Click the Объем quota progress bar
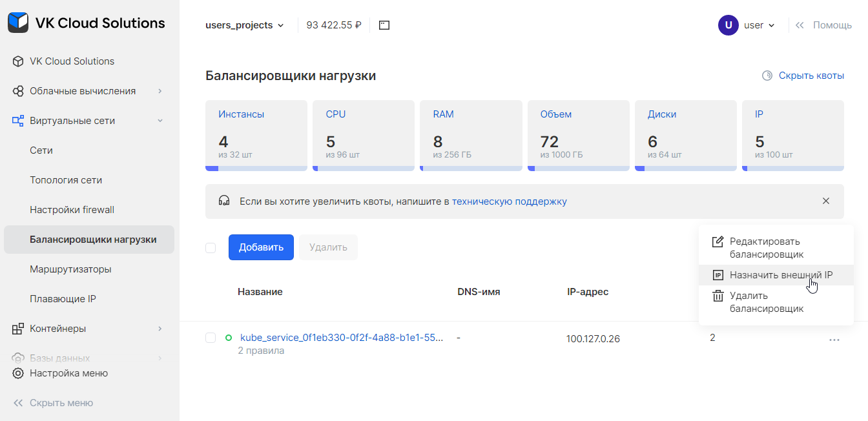868x421 pixels. point(579,169)
